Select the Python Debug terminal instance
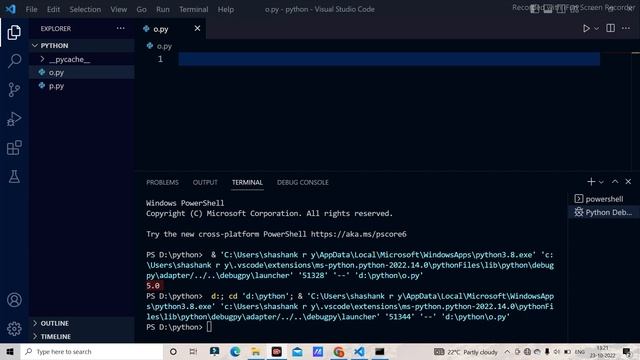 click(x=604, y=212)
